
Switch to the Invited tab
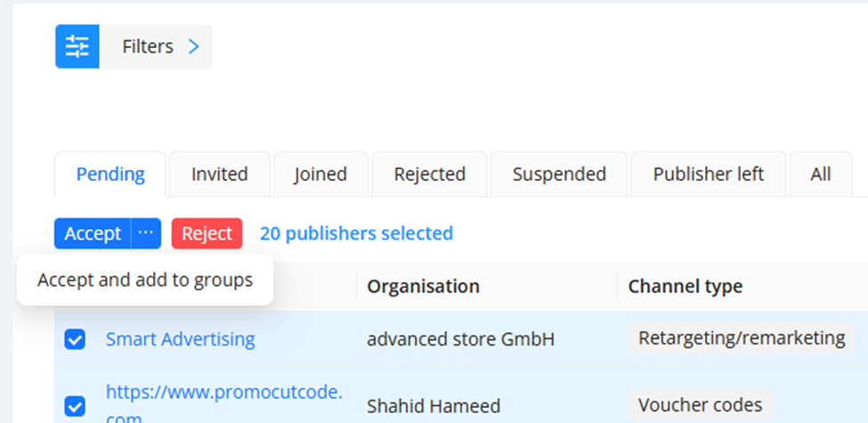219,175
